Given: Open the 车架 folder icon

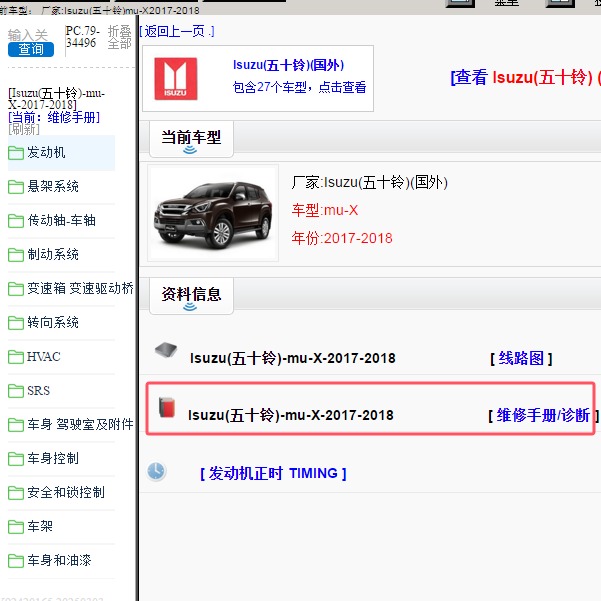Looking at the screenshot, I should [x=16, y=527].
